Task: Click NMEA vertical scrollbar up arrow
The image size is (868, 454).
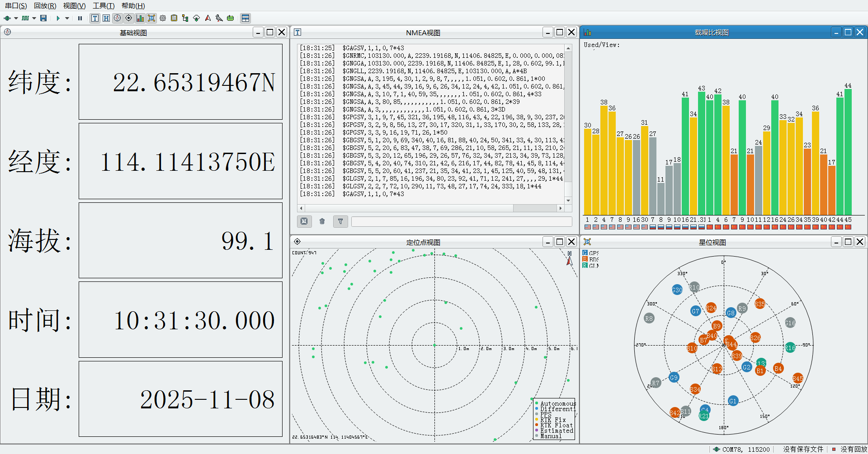Action: [568, 48]
